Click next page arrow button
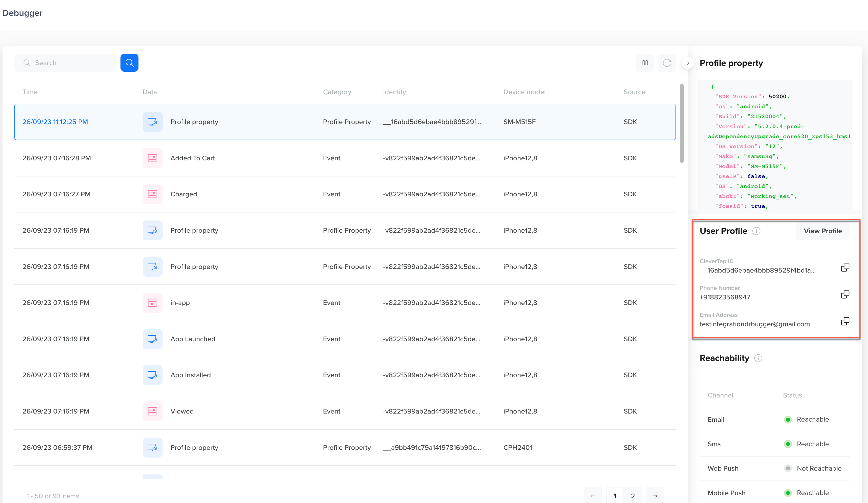The image size is (868, 503). click(x=655, y=496)
